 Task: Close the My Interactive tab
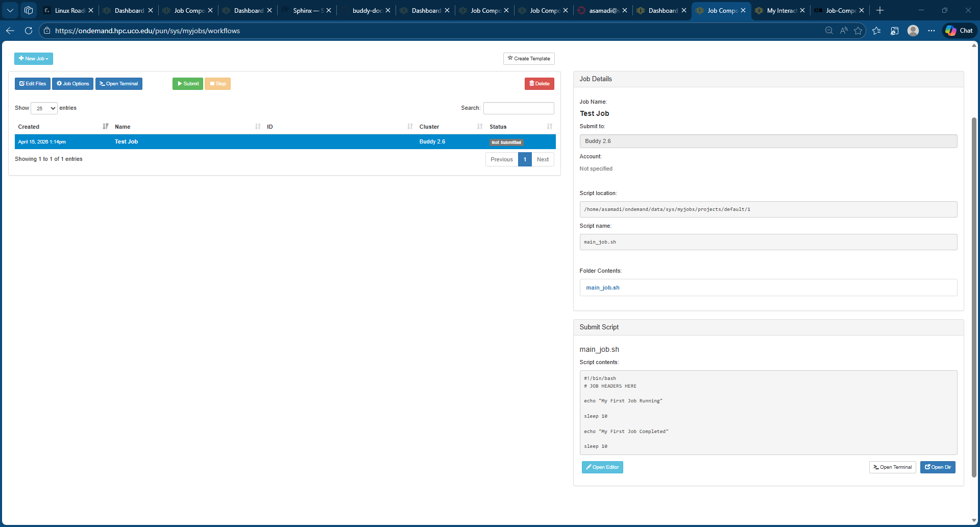[802, 10]
